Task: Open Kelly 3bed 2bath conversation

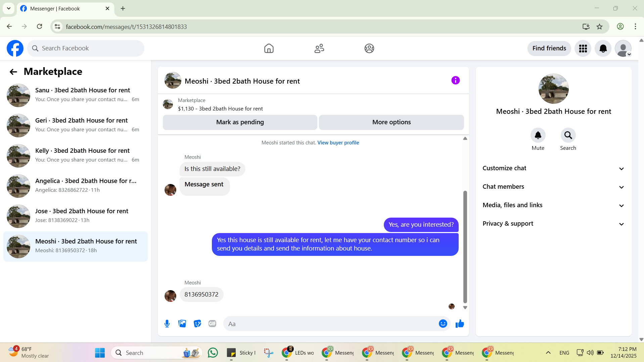Action: pos(76,155)
